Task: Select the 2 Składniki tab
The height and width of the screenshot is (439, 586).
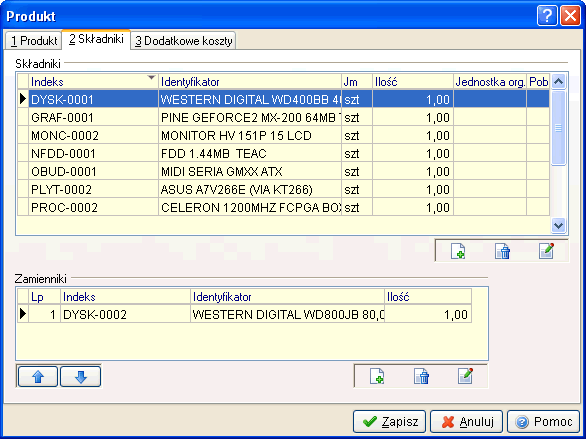Action: click(x=96, y=39)
